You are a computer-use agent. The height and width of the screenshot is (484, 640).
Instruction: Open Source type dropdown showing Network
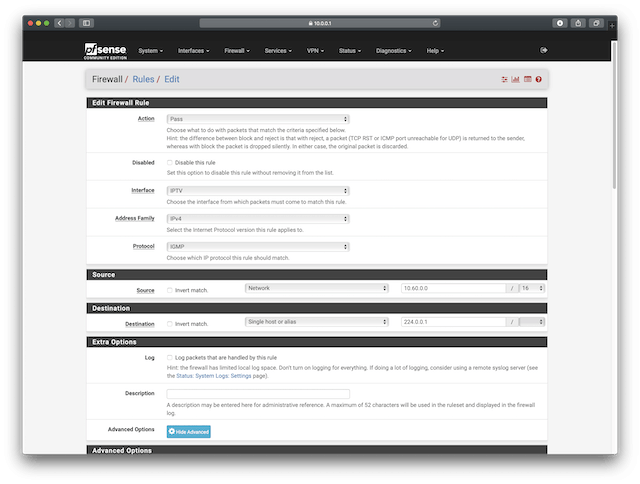click(x=317, y=288)
